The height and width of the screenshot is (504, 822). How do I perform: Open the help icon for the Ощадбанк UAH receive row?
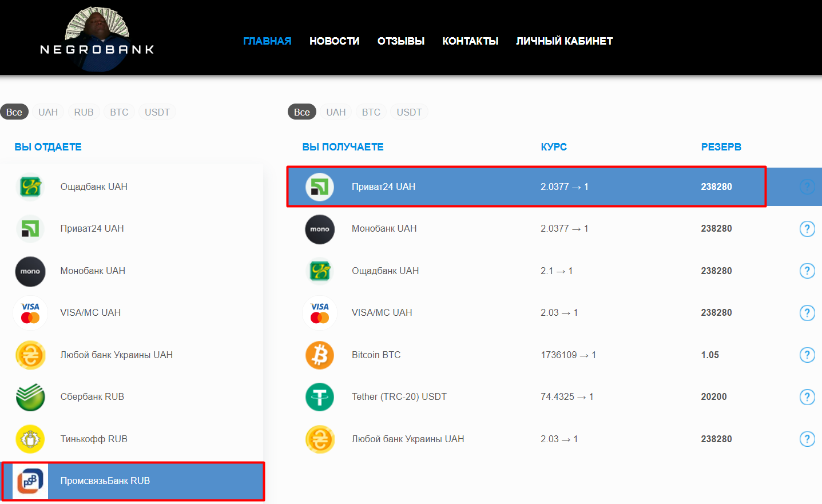tap(807, 271)
